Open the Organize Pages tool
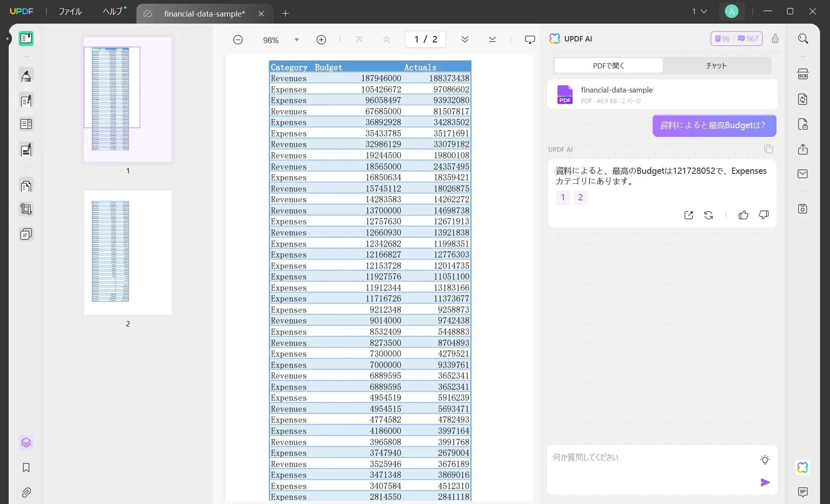The width and height of the screenshot is (830, 504). [x=26, y=186]
